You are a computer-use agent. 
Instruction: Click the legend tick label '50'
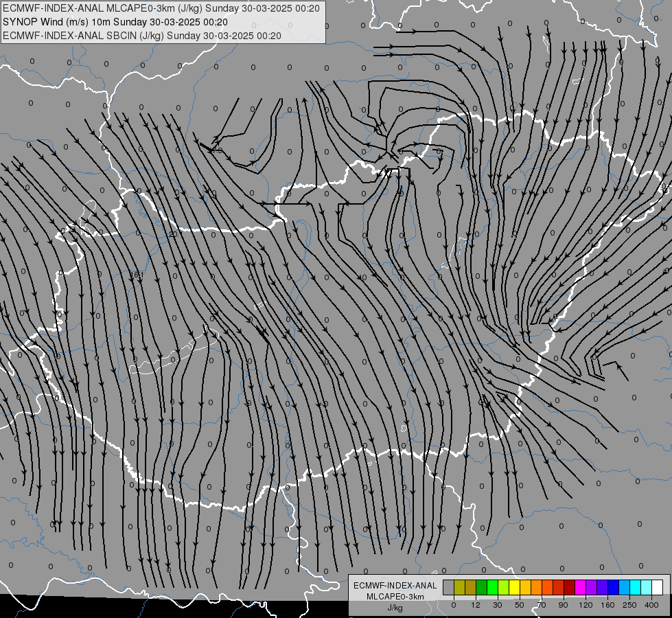[x=520, y=605]
